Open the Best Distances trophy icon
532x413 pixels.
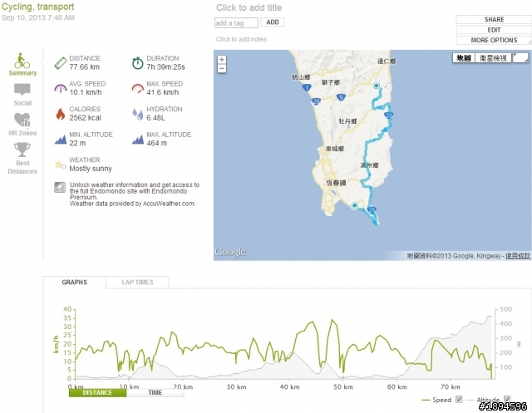[22, 150]
